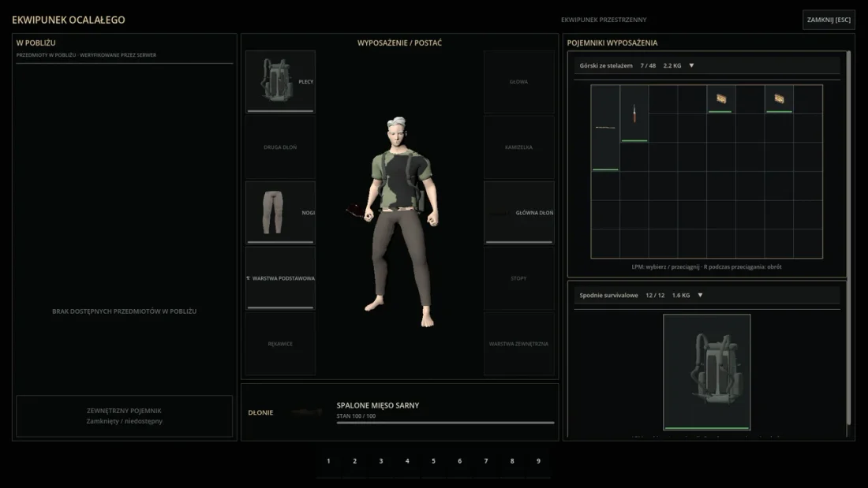This screenshot has height=488, width=868.
Task: Click the empty Druga dłoń slot
Action: point(280,147)
